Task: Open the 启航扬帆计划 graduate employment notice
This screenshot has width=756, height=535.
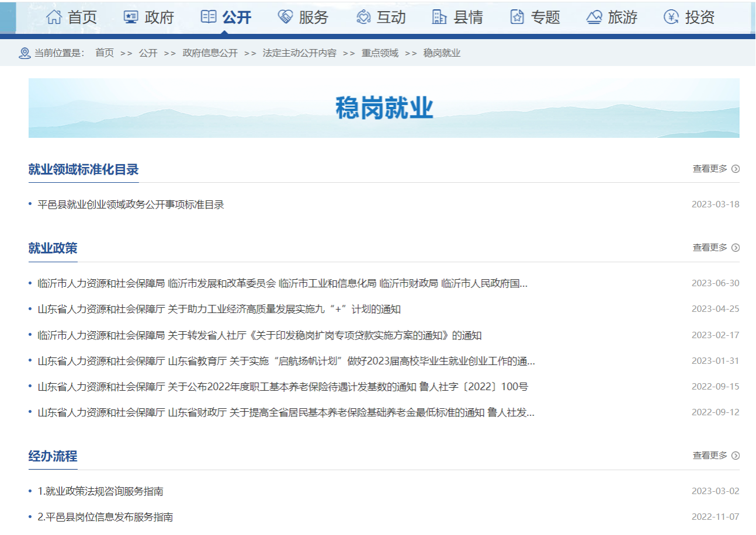Action: point(286,361)
